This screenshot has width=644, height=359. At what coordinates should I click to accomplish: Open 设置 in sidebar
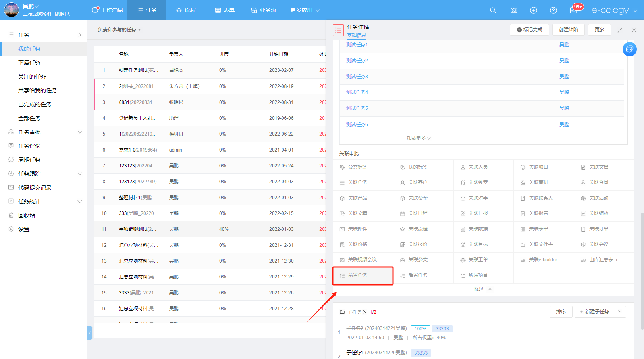pos(24,229)
